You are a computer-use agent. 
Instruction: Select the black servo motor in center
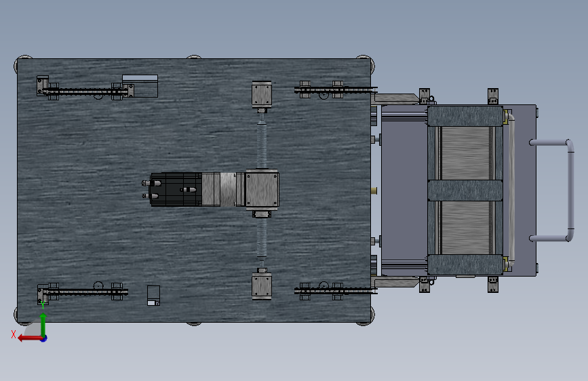pos(176,189)
